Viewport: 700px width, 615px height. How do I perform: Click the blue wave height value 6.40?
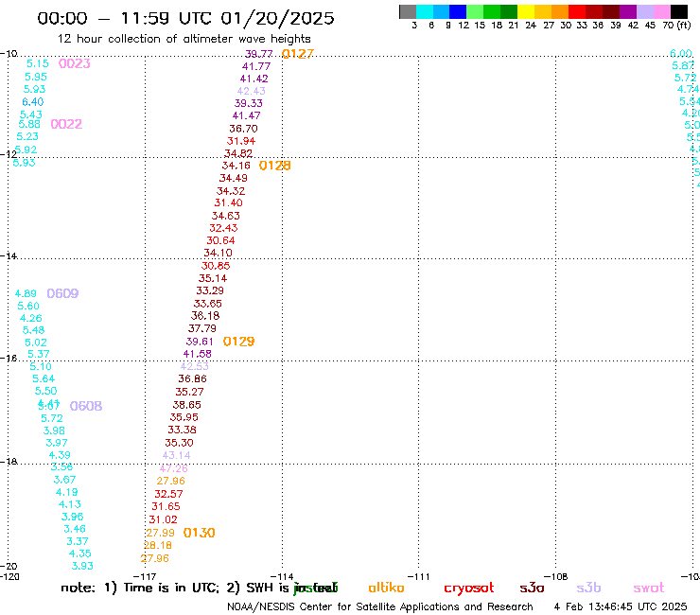click(x=33, y=102)
